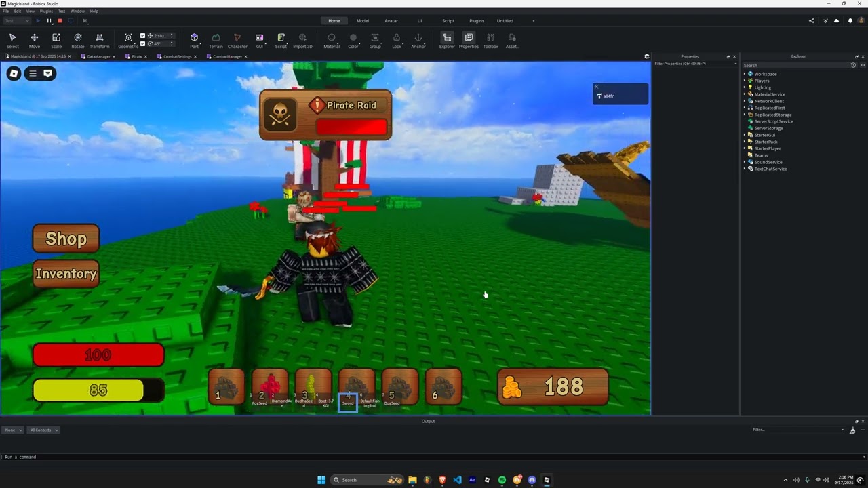
Task: Click the in-game Shop button
Action: [x=66, y=239]
